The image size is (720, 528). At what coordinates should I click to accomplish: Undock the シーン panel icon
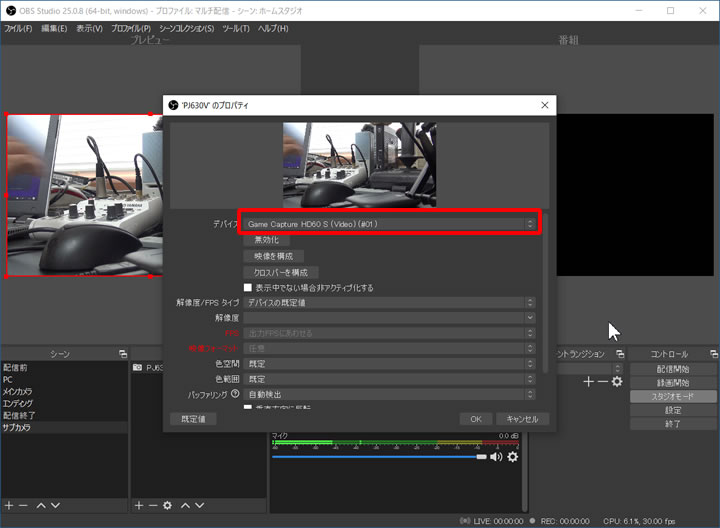point(123,354)
